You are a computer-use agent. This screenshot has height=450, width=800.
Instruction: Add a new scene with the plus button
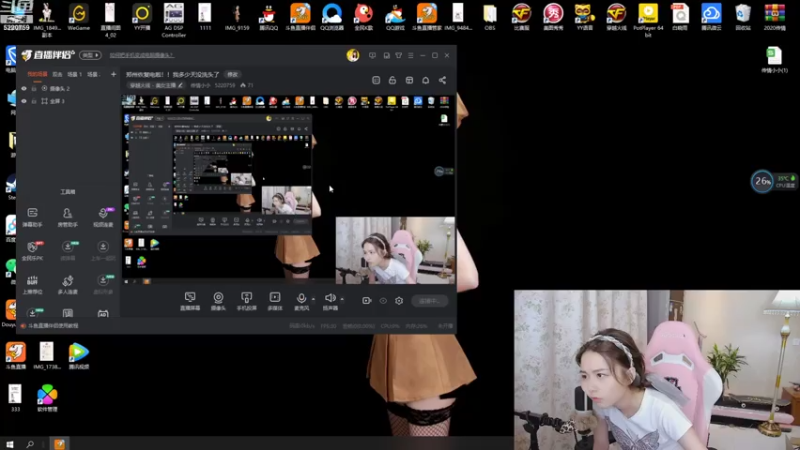point(113,74)
